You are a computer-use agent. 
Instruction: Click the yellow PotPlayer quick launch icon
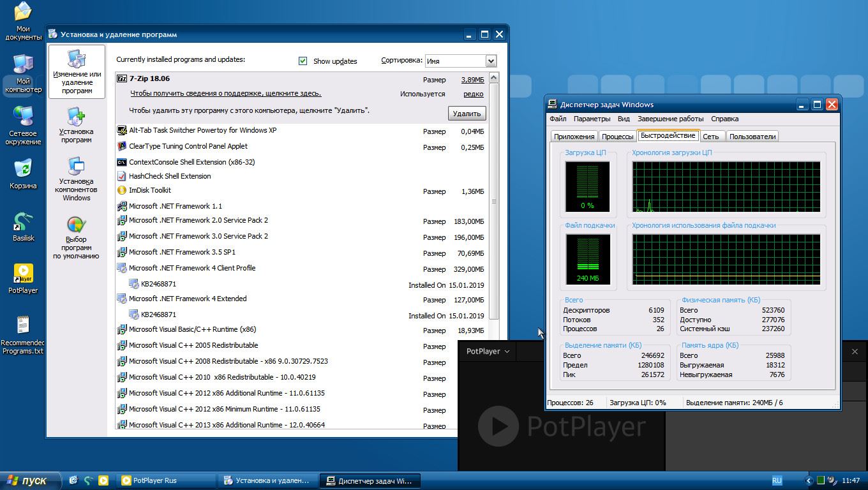[x=103, y=480]
